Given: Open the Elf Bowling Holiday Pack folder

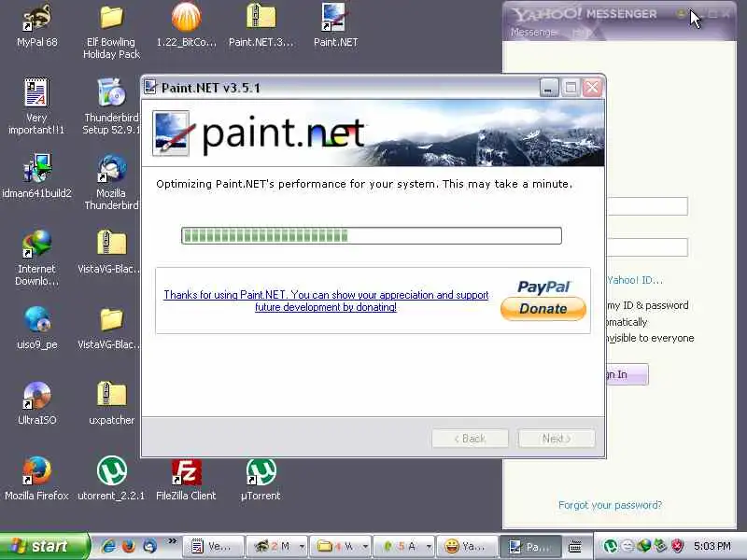Looking at the screenshot, I should pos(111,31).
